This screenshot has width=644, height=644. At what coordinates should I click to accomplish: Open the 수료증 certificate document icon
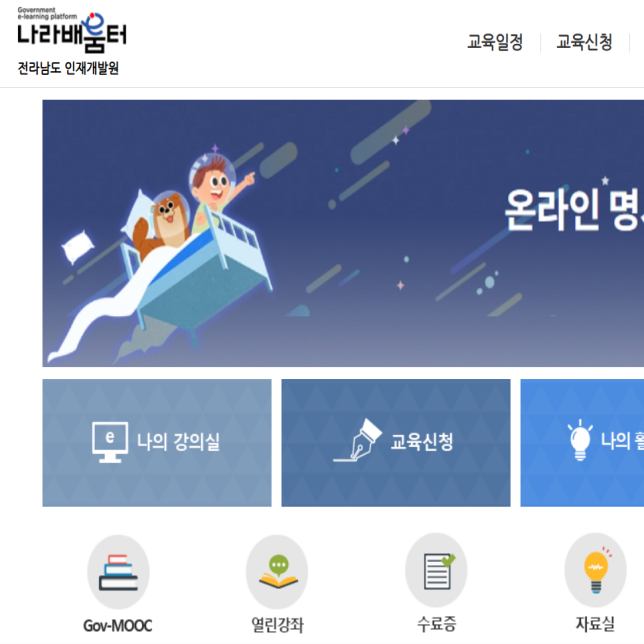point(436,570)
